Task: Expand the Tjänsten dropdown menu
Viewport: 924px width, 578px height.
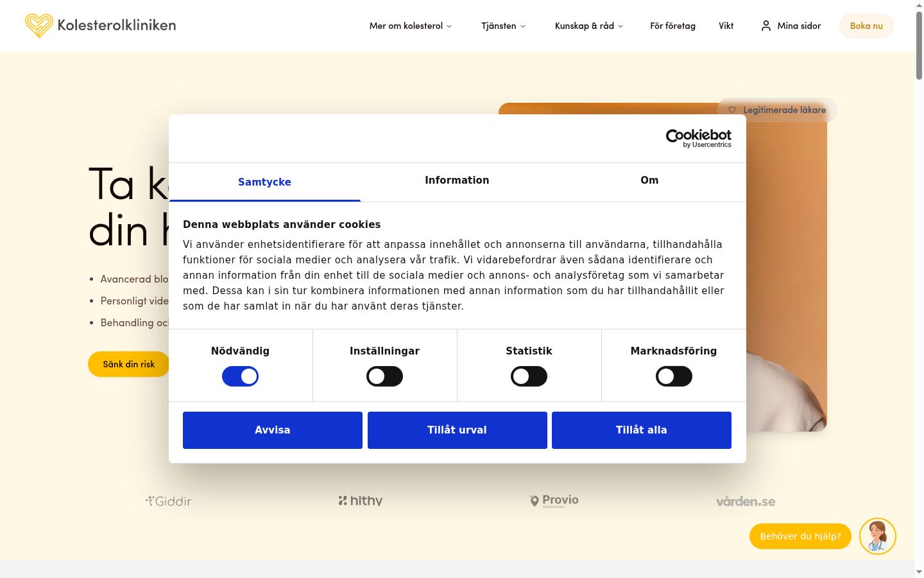Action: point(504,26)
